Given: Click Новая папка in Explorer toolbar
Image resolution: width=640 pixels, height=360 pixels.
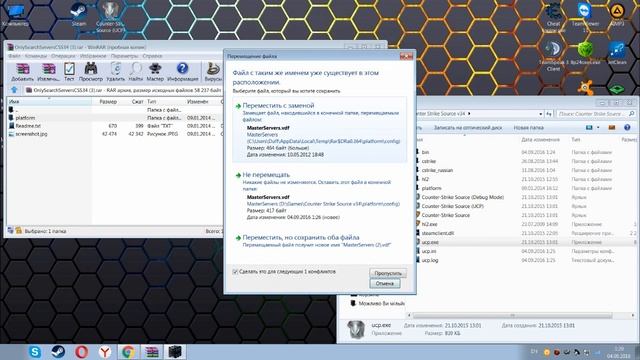Looking at the screenshot, I should [x=528, y=128].
